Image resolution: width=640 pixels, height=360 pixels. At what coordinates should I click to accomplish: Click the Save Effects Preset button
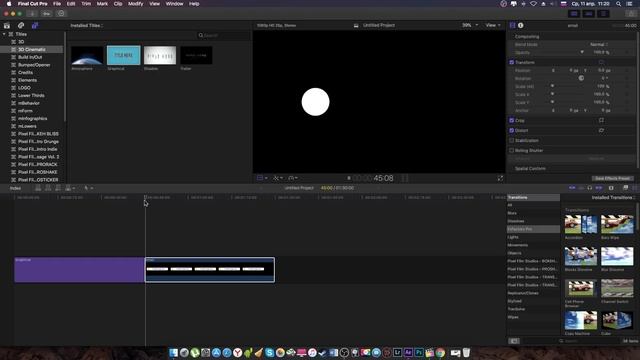point(613,178)
